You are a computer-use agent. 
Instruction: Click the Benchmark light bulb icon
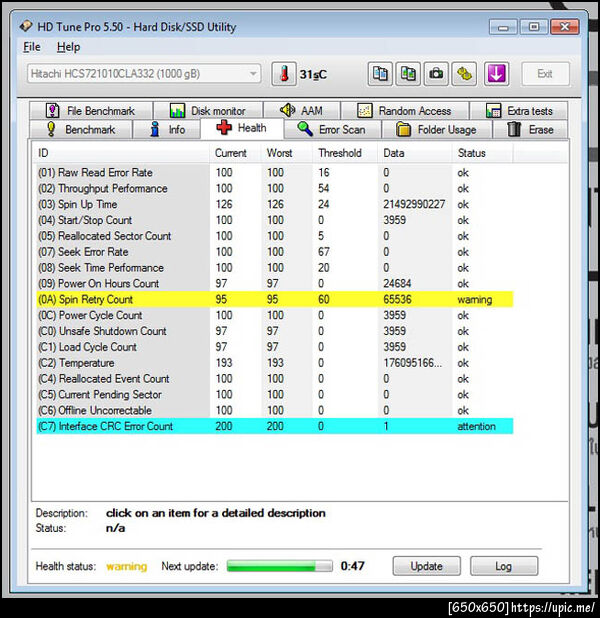[x=51, y=129]
